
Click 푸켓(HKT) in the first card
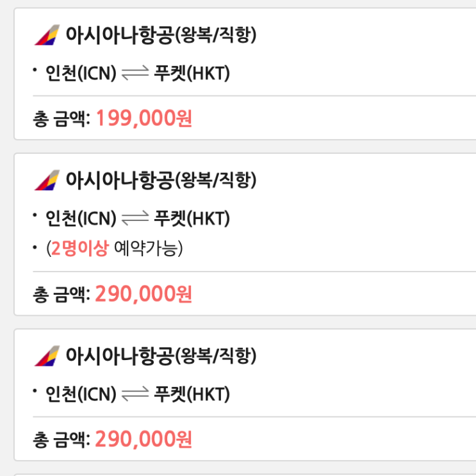(192, 74)
